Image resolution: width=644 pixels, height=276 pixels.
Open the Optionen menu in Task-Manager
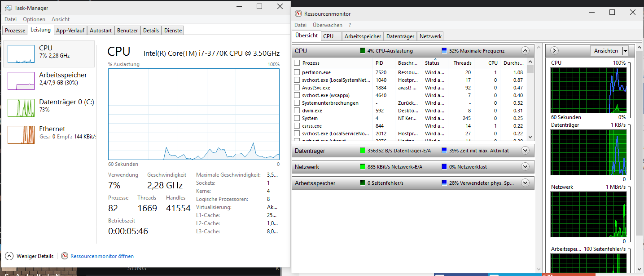point(34,19)
